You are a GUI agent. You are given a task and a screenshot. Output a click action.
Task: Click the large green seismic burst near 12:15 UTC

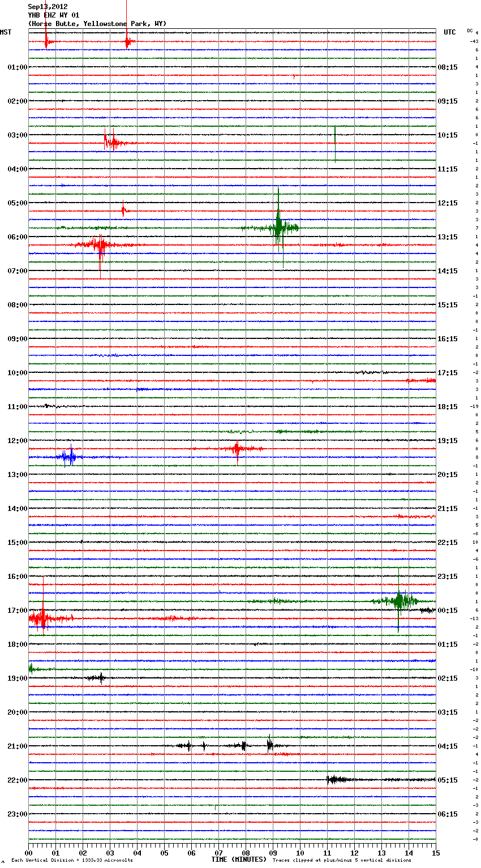tap(278, 227)
